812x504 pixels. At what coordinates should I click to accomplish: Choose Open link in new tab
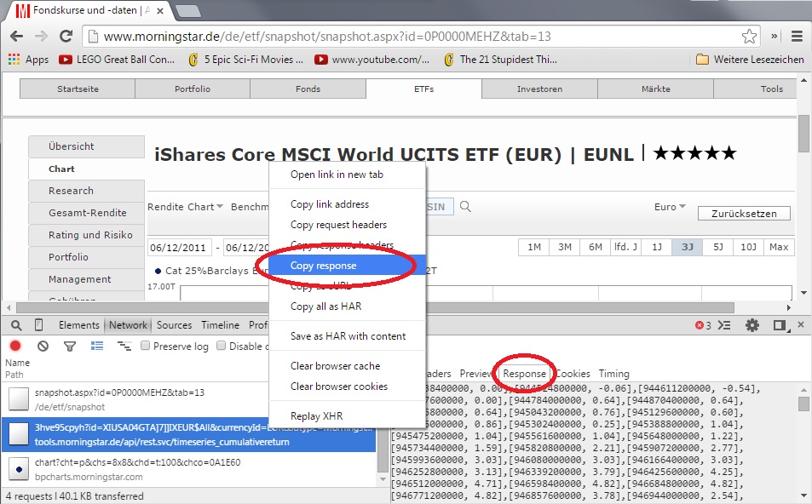click(x=347, y=175)
